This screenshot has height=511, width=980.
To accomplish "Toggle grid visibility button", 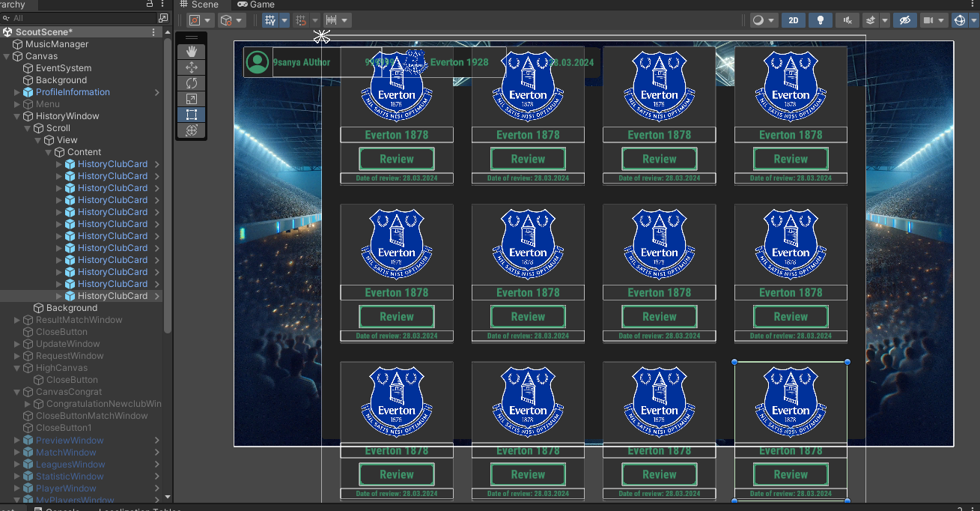I will coord(270,20).
